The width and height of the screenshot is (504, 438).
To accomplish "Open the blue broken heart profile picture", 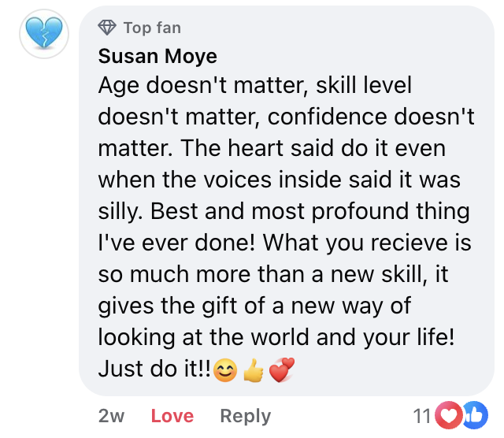I will 45,33.
